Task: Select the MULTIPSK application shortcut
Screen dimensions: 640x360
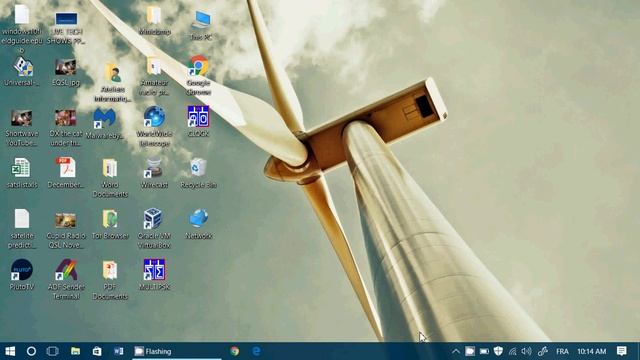Action: pyautogui.click(x=154, y=275)
